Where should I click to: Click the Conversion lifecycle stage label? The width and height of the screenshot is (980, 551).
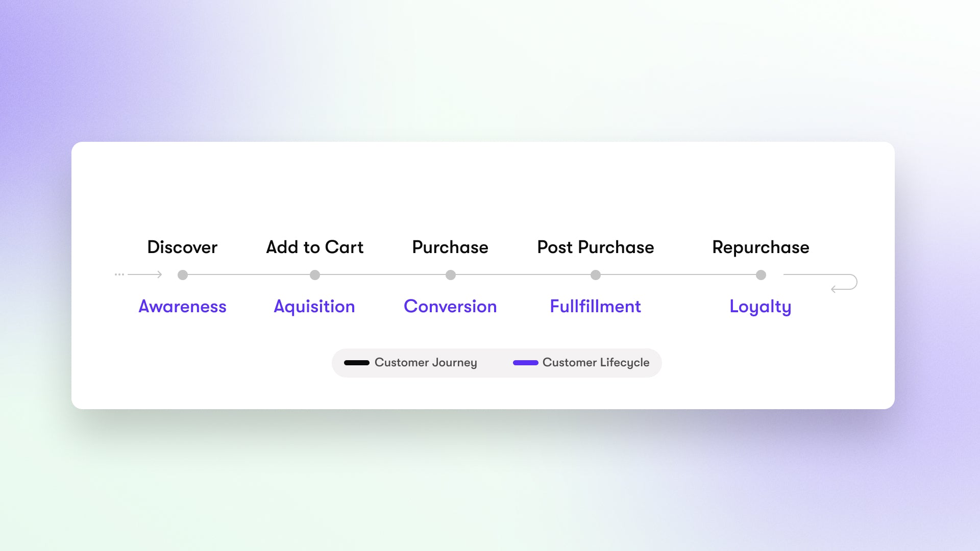coord(450,306)
